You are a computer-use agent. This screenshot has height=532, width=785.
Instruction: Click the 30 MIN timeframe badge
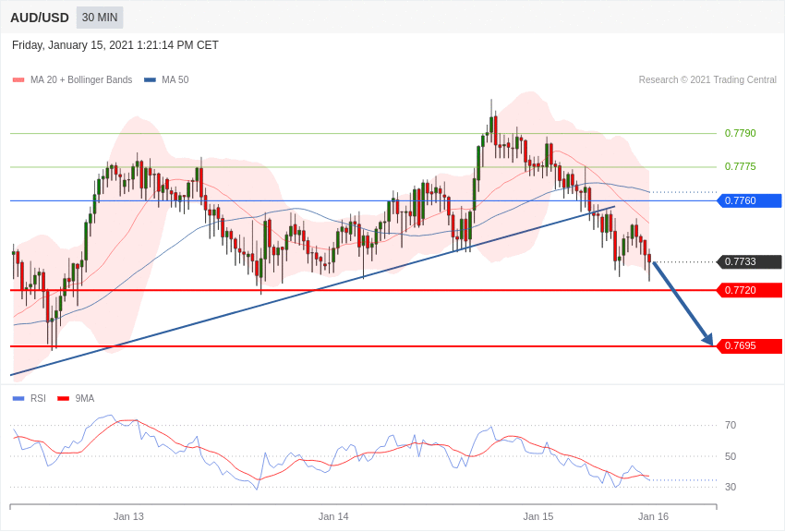[x=100, y=18]
